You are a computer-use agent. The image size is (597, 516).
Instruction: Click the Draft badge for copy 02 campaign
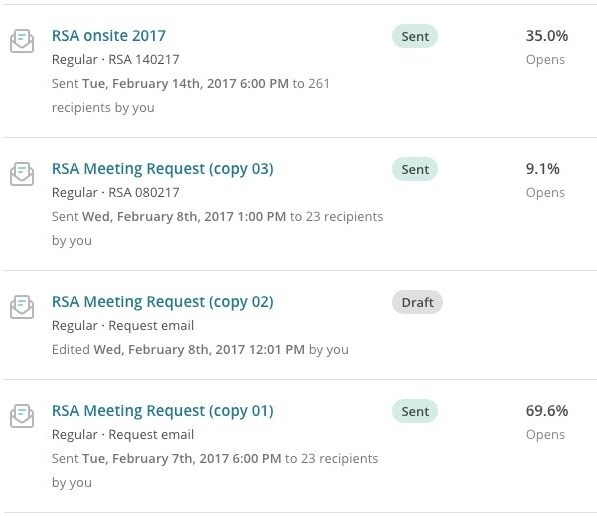[x=417, y=302]
